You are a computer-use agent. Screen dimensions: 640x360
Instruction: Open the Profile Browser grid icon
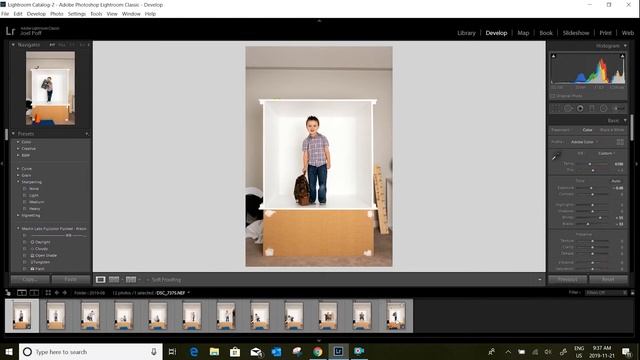(x=620, y=142)
